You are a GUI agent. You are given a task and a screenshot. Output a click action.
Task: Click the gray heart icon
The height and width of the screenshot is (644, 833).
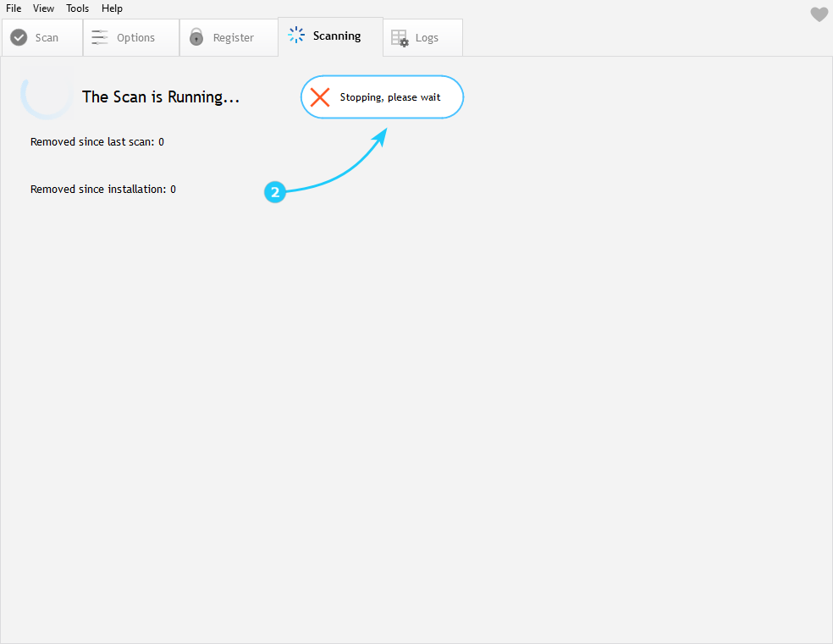pos(819,14)
